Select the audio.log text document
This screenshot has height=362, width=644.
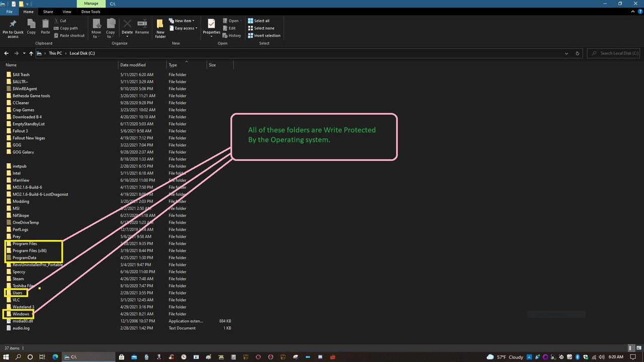coord(21,328)
